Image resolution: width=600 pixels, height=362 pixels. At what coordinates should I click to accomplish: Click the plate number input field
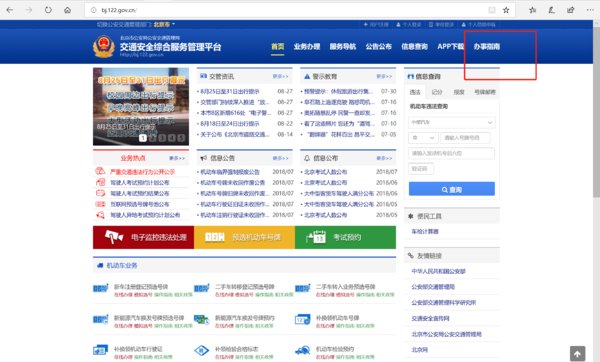(465, 138)
